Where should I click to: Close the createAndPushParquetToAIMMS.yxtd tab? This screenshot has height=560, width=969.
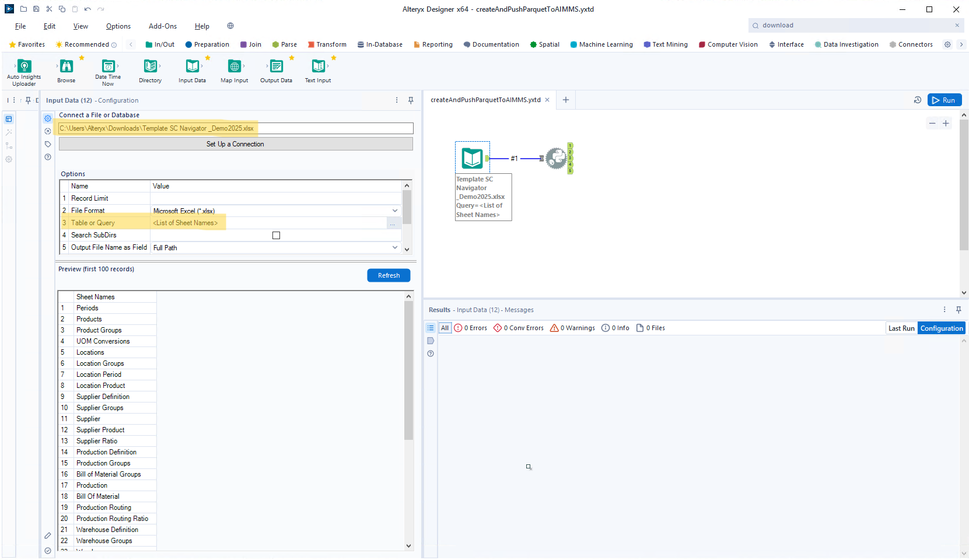pyautogui.click(x=547, y=100)
